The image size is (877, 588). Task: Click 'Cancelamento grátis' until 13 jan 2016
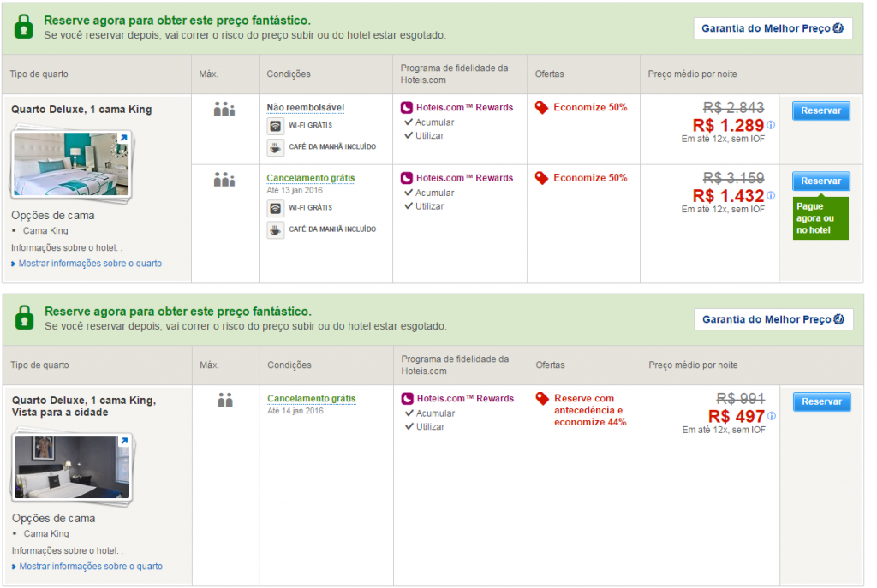point(310,178)
